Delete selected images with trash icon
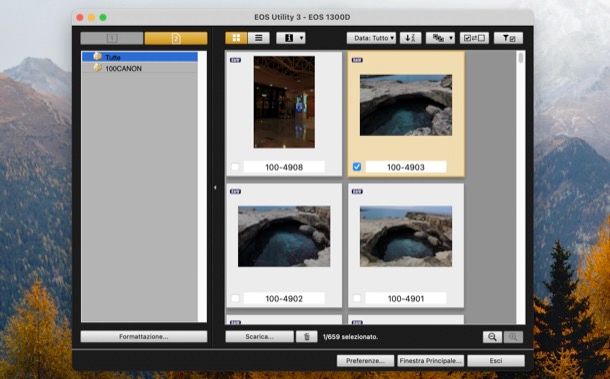Viewport: 610px width, 379px height. click(307, 337)
